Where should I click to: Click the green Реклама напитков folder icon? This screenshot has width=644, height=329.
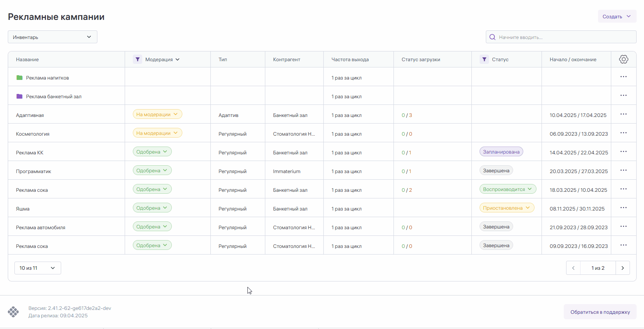pos(19,78)
